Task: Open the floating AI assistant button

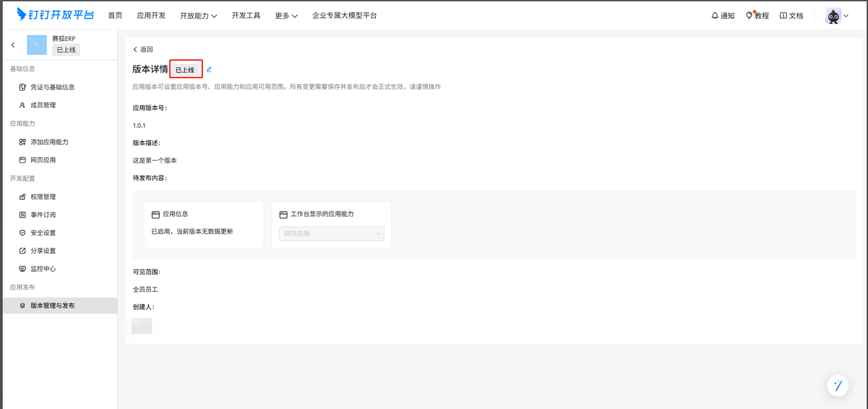Action: tap(838, 385)
